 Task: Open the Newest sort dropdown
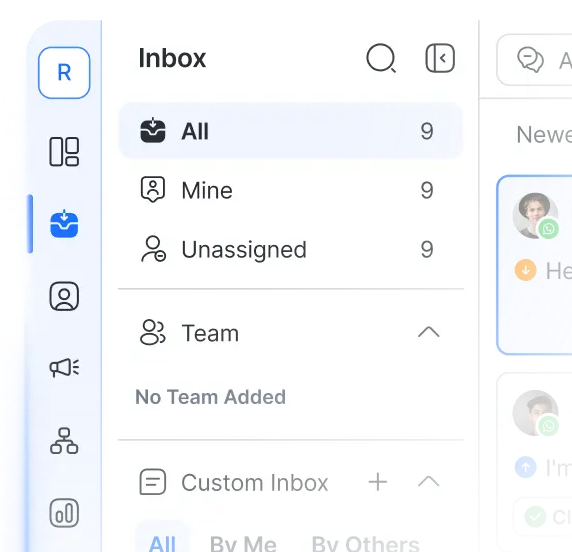click(x=544, y=135)
